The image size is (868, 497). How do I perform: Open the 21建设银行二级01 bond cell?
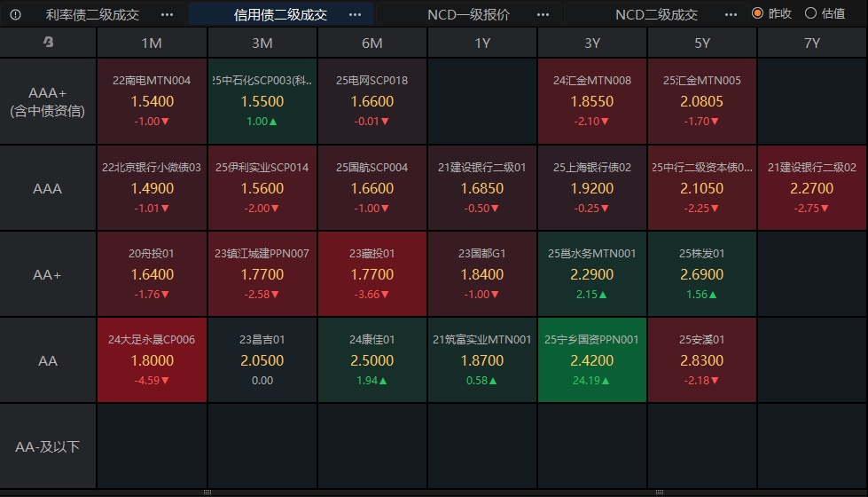pyautogui.click(x=482, y=188)
